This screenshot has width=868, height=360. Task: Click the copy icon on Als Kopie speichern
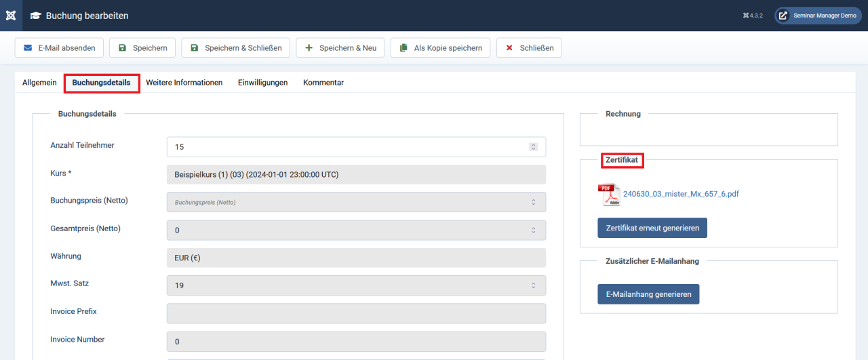point(403,48)
